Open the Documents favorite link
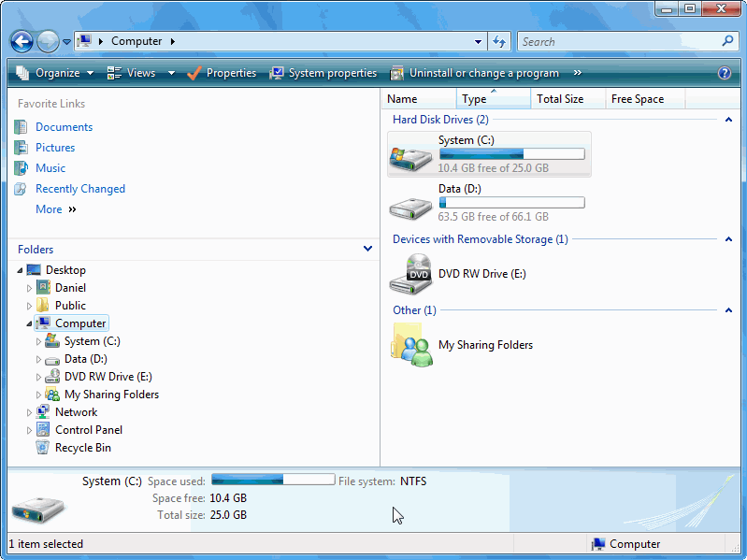 (64, 127)
